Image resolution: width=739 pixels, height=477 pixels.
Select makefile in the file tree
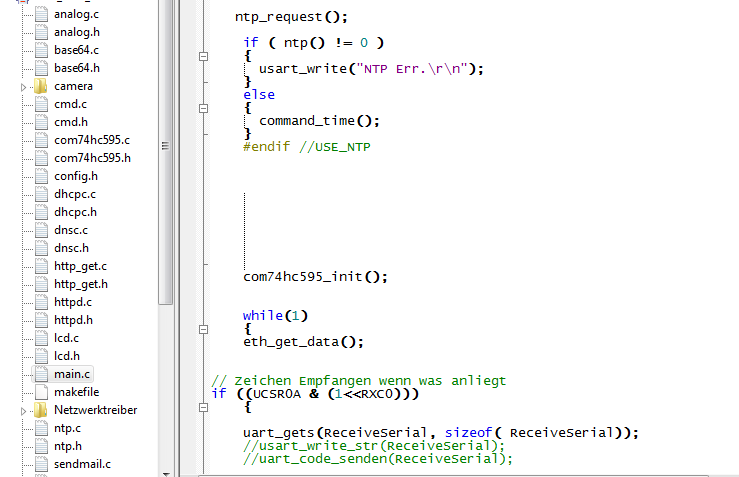[x=76, y=392]
